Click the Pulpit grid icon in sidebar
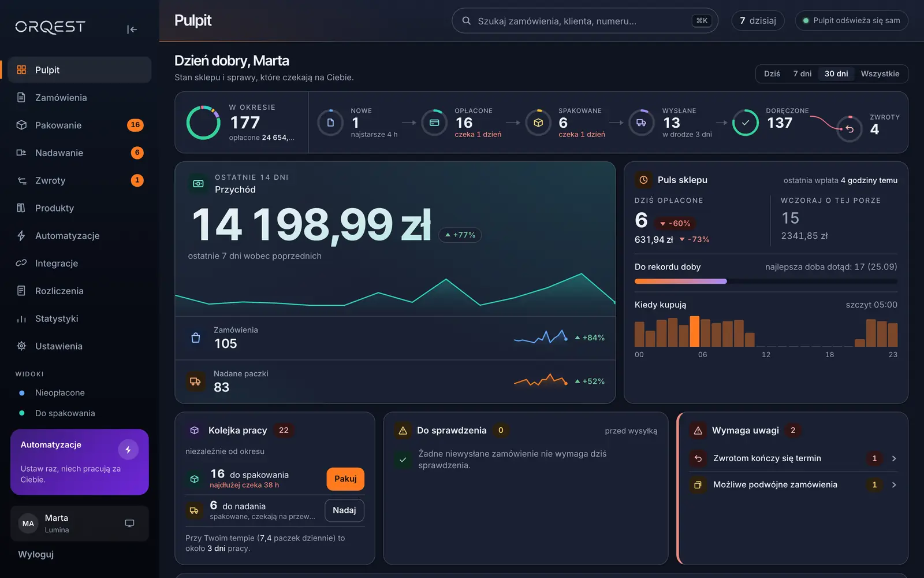The image size is (924, 578). tap(21, 70)
